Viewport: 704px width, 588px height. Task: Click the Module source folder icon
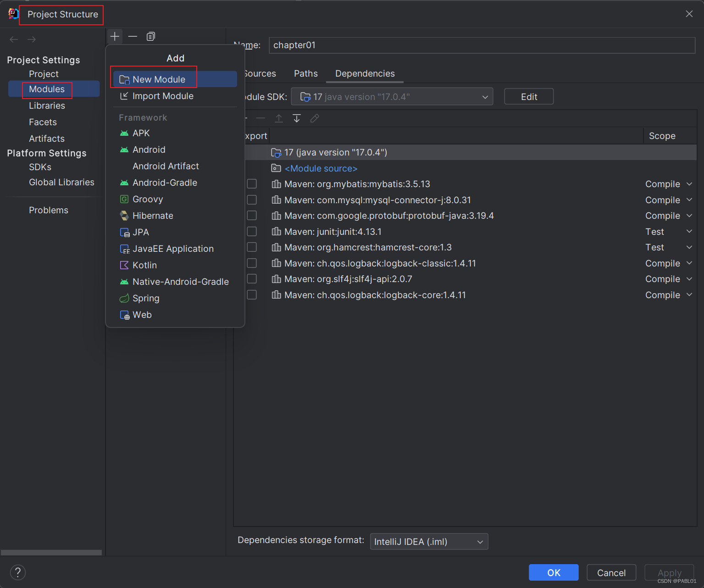pyautogui.click(x=276, y=168)
